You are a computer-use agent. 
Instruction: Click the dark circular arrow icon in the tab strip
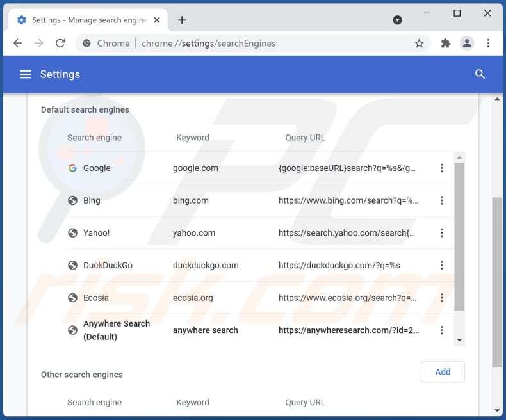[397, 20]
